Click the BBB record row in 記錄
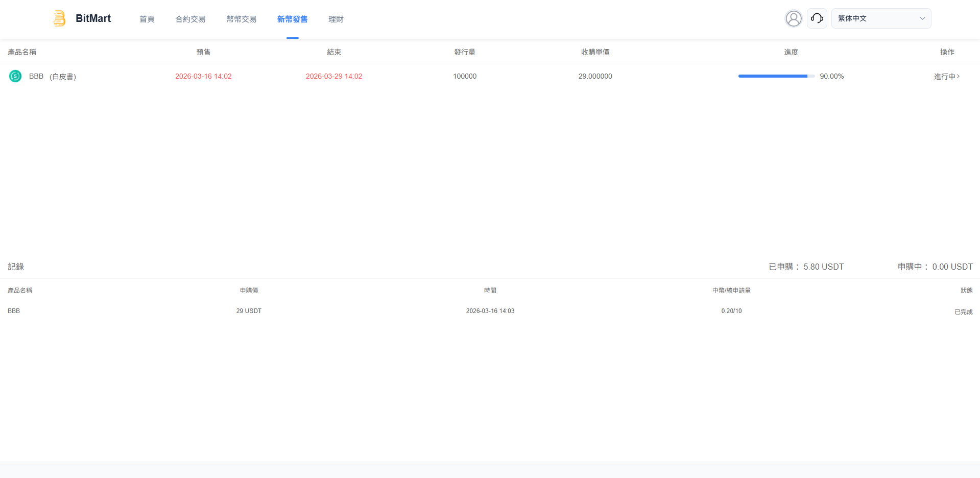 (14, 311)
